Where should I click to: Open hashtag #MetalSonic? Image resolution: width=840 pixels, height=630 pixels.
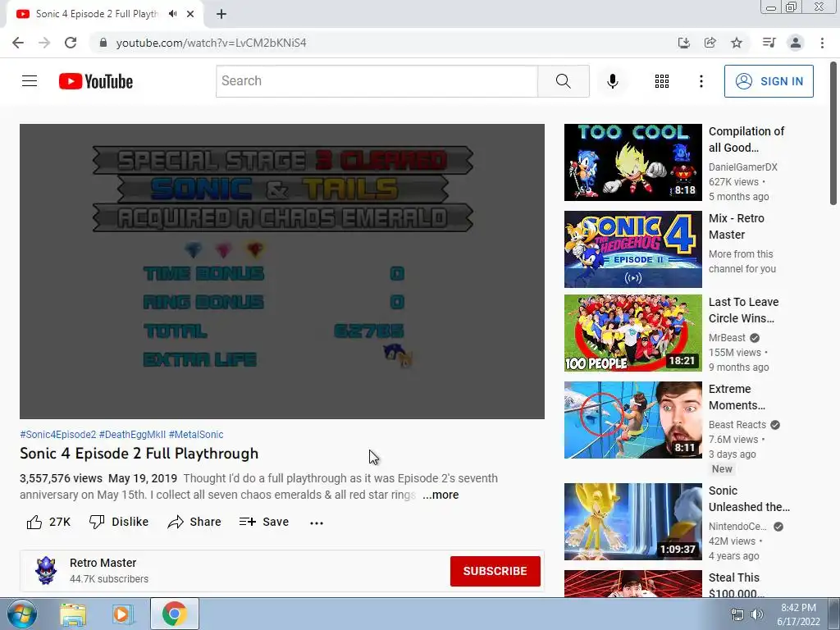click(196, 435)
